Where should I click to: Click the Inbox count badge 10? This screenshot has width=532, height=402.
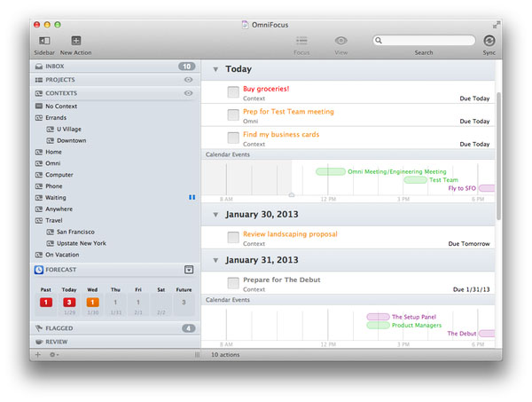click(x=186, y=67)
